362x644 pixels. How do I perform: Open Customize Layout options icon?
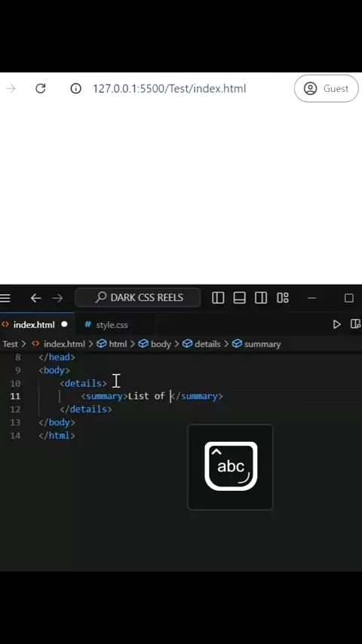click(283, 298)
